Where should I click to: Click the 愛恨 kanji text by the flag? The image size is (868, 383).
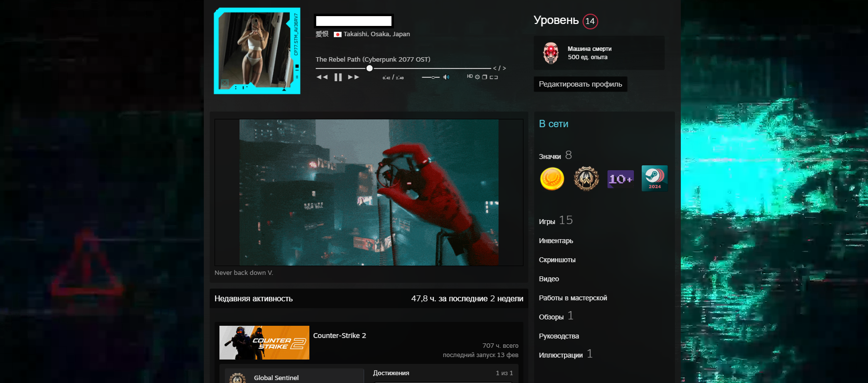tap(322, 34)
